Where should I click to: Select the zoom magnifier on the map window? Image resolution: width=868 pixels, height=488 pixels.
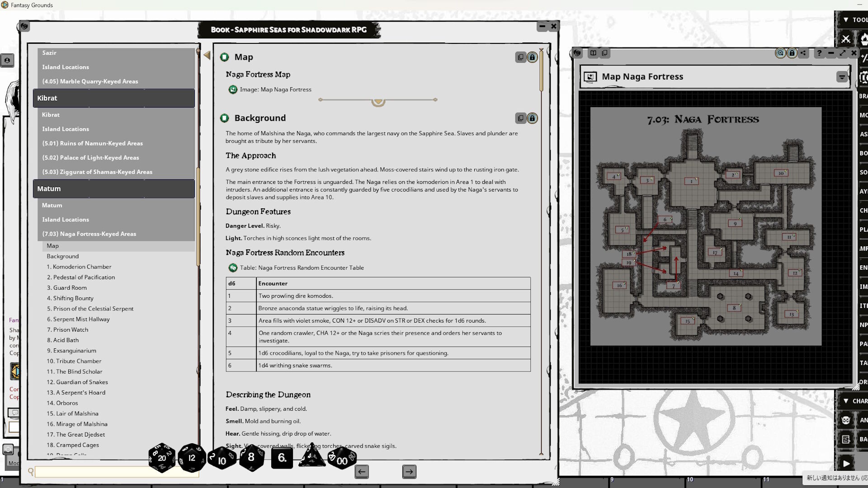tap(780, 53)
